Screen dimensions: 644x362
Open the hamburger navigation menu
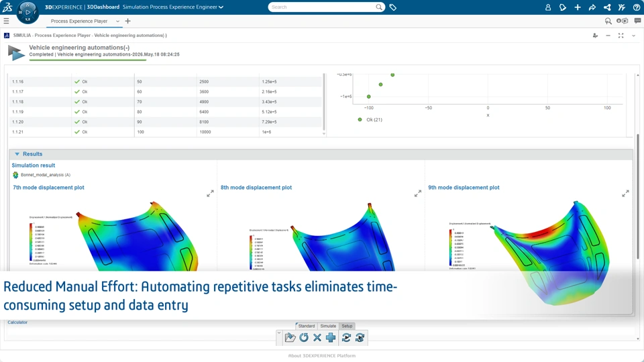point(6,21)
